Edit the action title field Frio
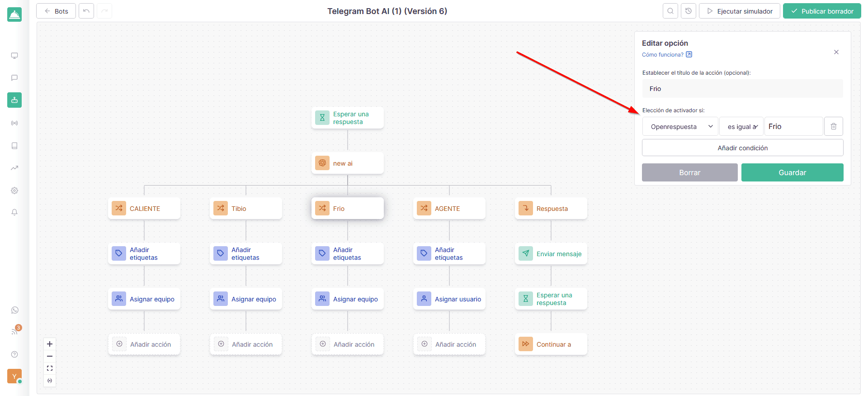Image resolution: width=868 pixels, height=396 pixels. (743, 89)
